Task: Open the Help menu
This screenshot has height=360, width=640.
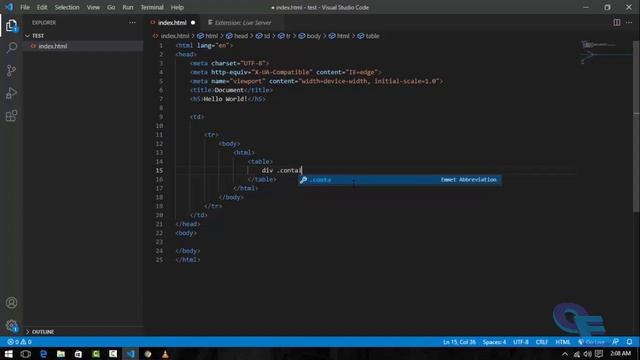Action: [x=177, y=7]
